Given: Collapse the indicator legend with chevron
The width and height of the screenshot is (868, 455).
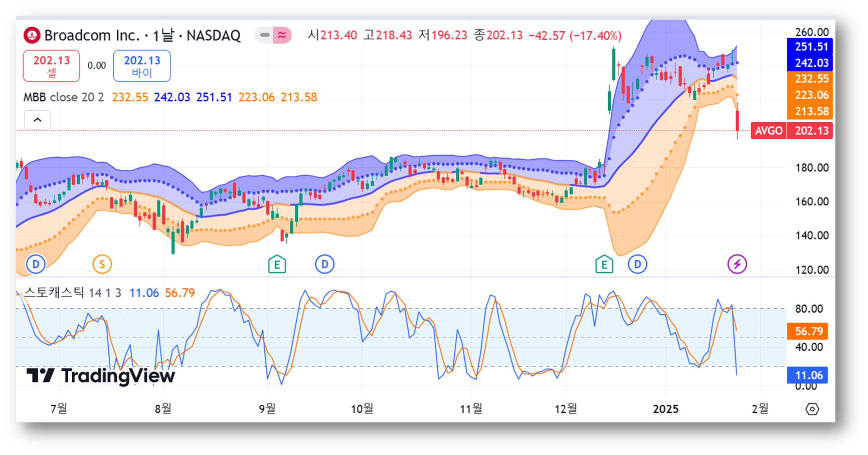Looking at the screenshot, I should [37, 120].
